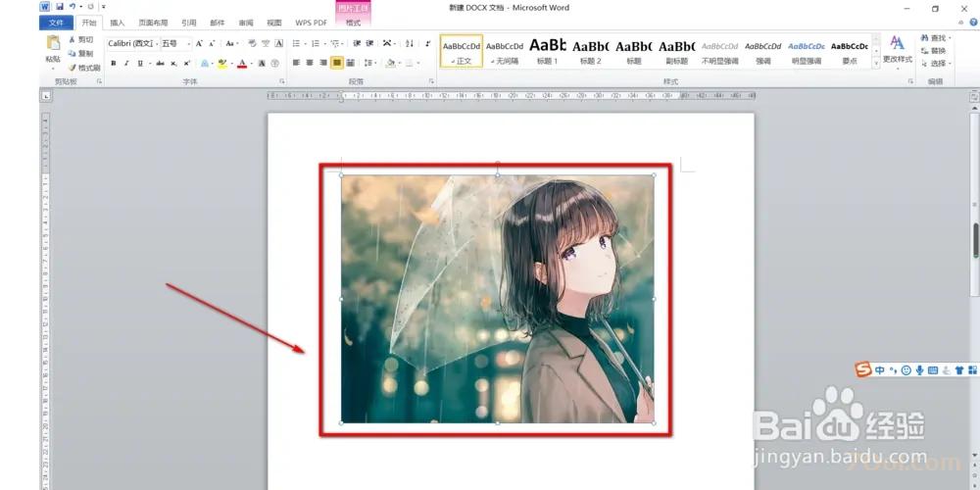
Task: Toggle Subscript formatting
Action: [x=173, y=63]
